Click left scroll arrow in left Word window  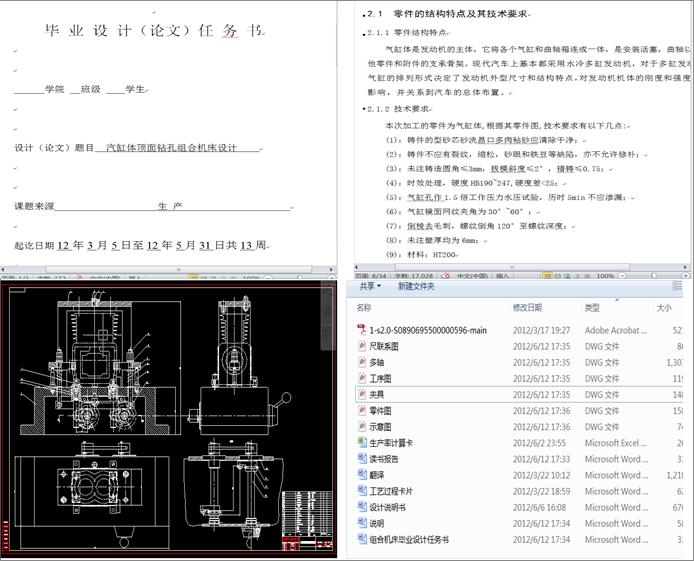(3, 269)
